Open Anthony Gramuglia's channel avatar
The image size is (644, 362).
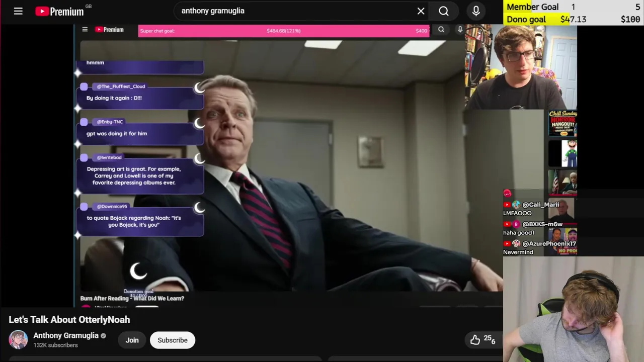[18, 340]
